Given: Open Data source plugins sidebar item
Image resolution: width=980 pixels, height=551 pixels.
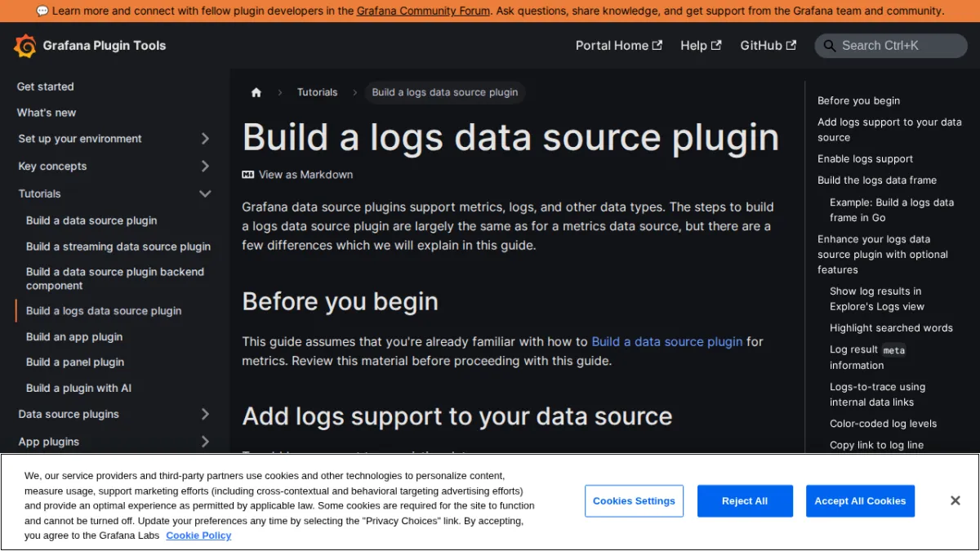Looking at the screenshot, I should coord(69,415).
